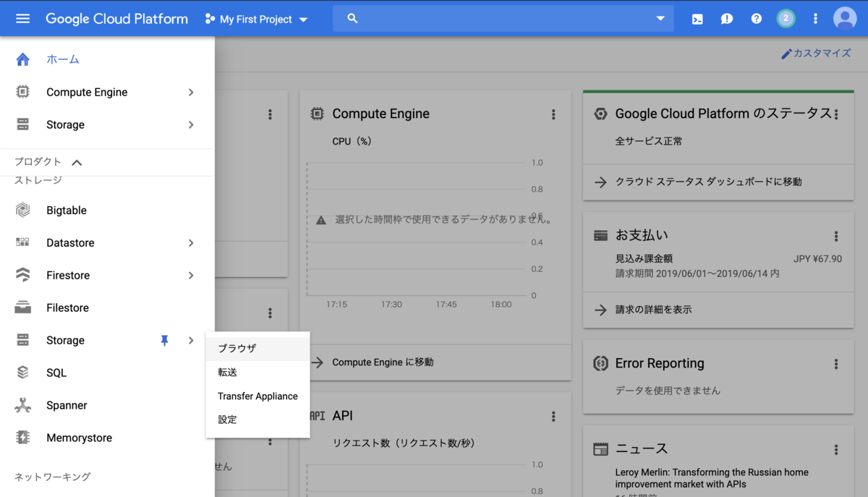Open Compute Engine card's three-dot menu
868x497 pixels.
(x=553, y=114)
